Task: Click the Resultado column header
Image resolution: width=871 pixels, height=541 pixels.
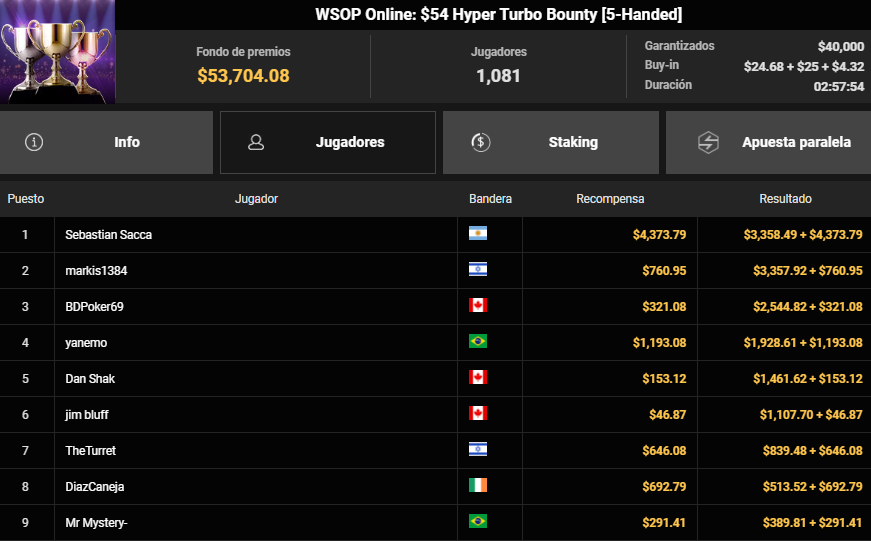Action: click(x=785, y=199)
